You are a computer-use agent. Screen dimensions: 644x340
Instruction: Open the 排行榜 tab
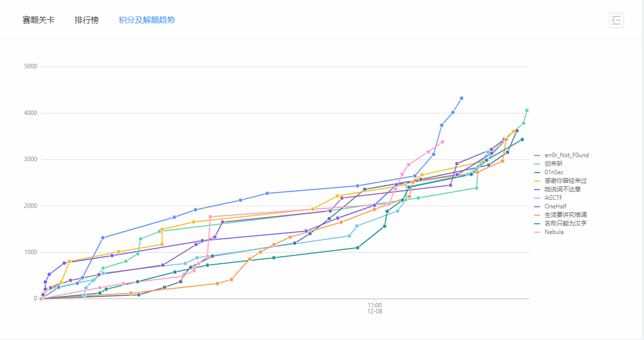87,20
